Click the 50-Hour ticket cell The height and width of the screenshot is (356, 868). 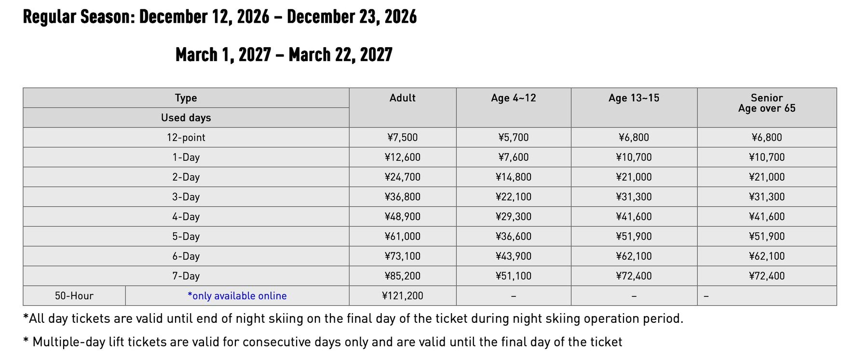74,296
